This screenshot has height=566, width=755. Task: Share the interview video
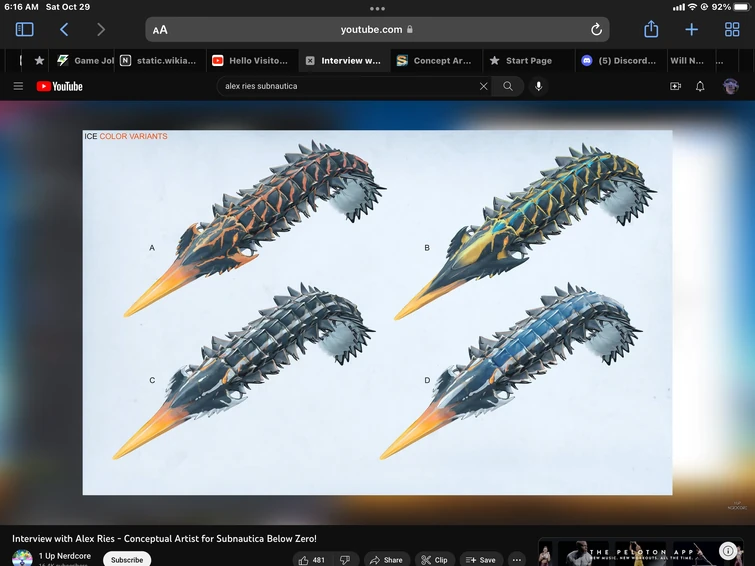(386, 560)
